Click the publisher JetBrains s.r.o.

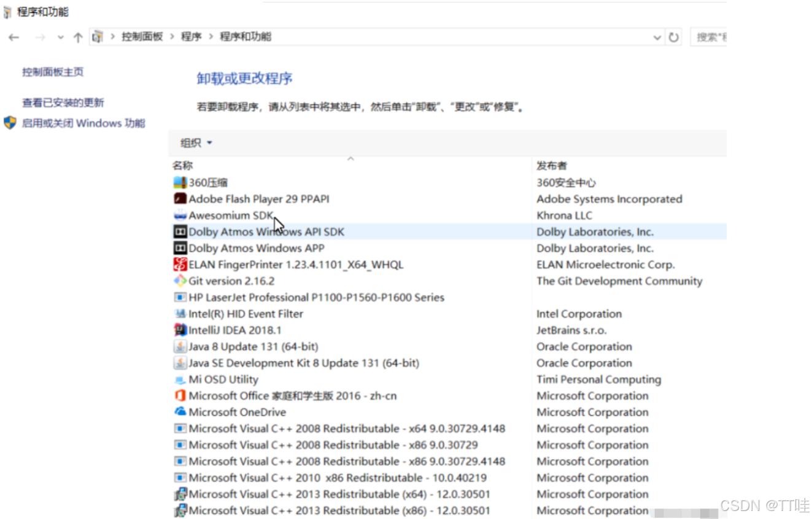[x=571, y=330]
